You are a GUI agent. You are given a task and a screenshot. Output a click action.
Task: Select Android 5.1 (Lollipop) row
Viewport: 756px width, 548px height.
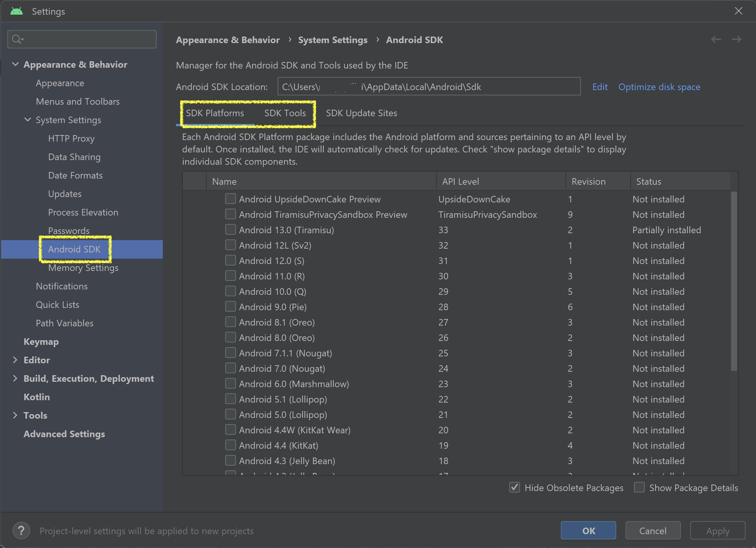tap(457, 399)
